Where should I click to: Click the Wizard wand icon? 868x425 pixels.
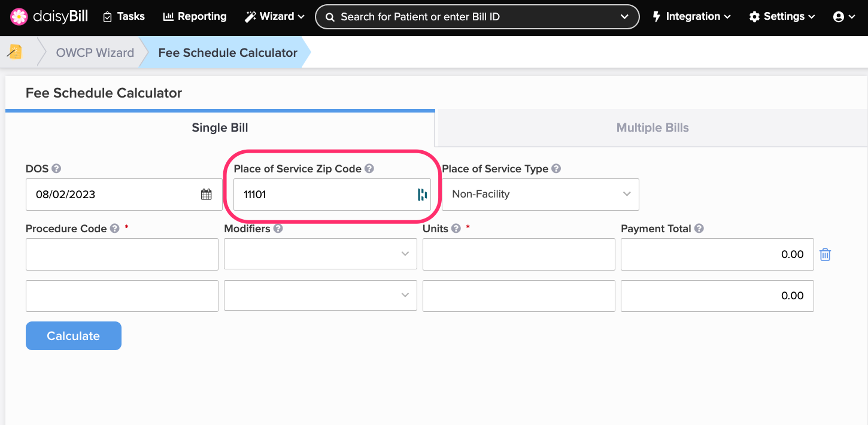[x=250, y=17]
